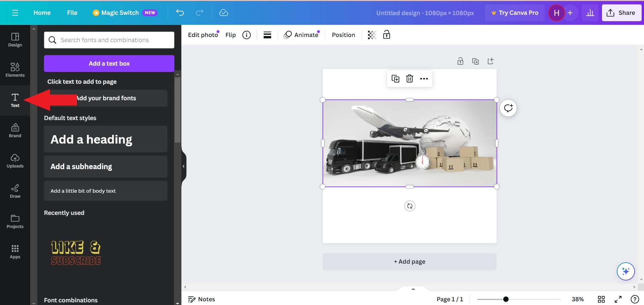The height and width of the screenshot is (305, 644).
Task: Collapse the bottom notes bar
Action: pos(413,289)
